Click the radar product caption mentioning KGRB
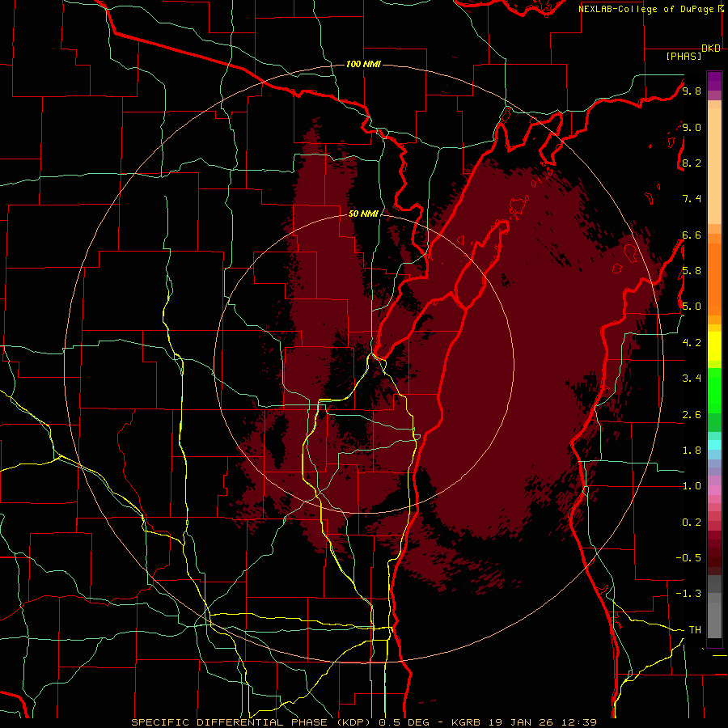Image resolution: width=728 pixels, height=728 pixels. (x=364, y=722)
